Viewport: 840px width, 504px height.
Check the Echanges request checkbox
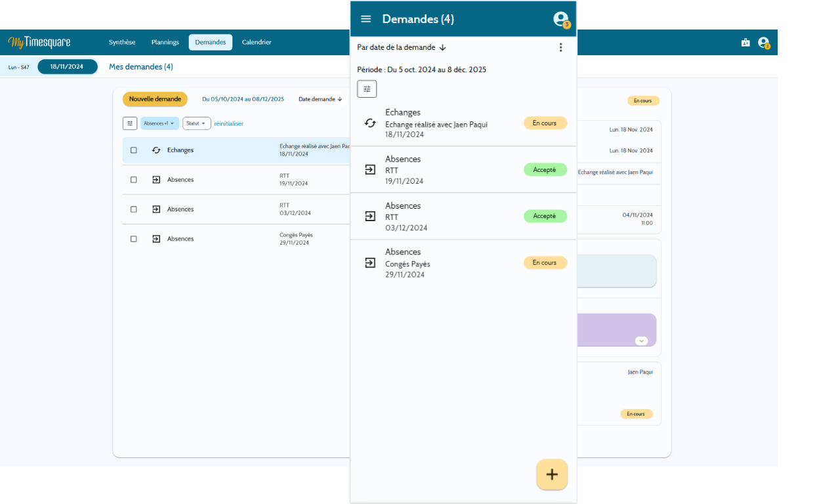coord(134,150)
